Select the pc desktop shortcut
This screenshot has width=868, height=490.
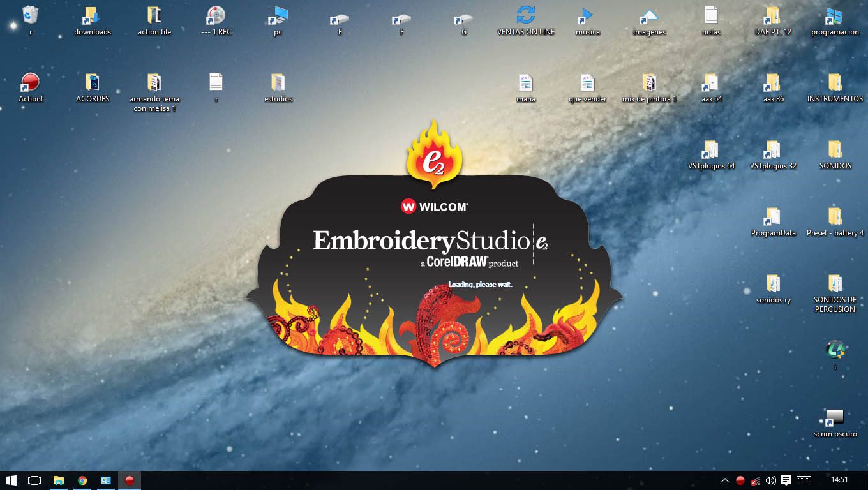coord(278,15)
